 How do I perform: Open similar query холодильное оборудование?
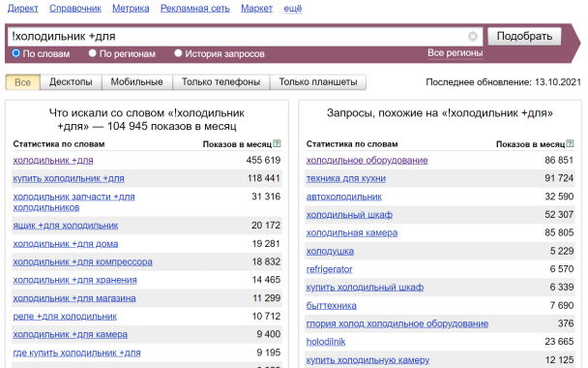coord(367,161)
